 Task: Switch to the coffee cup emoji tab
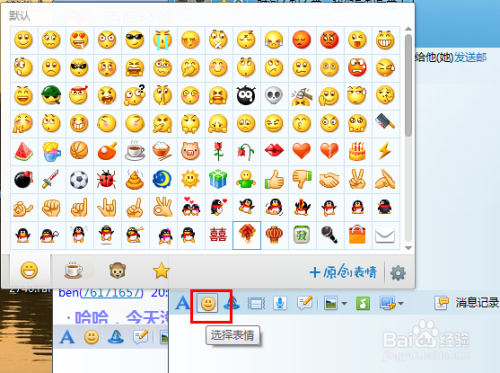tap(74, 270)
